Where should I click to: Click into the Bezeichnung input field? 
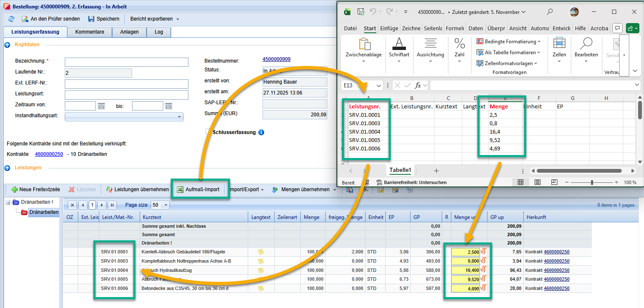(x=126, y=62)
